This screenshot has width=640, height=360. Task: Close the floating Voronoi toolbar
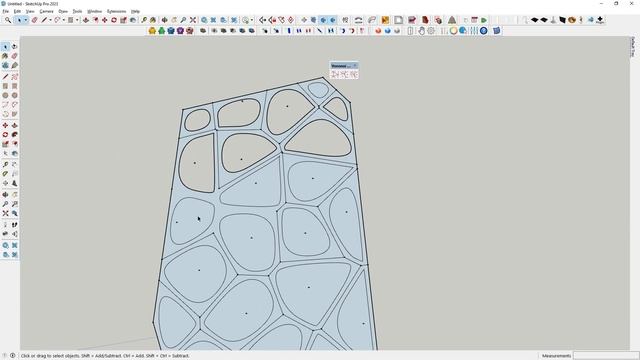point(355,66)
